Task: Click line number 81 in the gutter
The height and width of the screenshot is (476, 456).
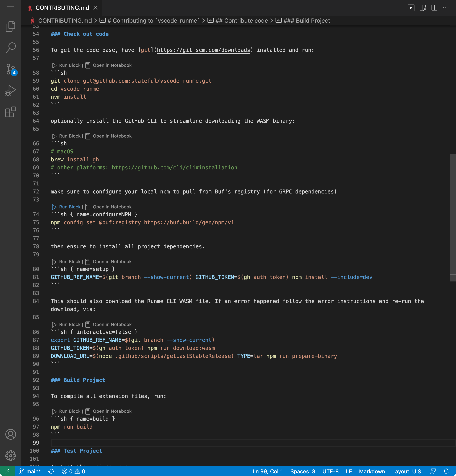Action: pos(36,277)
